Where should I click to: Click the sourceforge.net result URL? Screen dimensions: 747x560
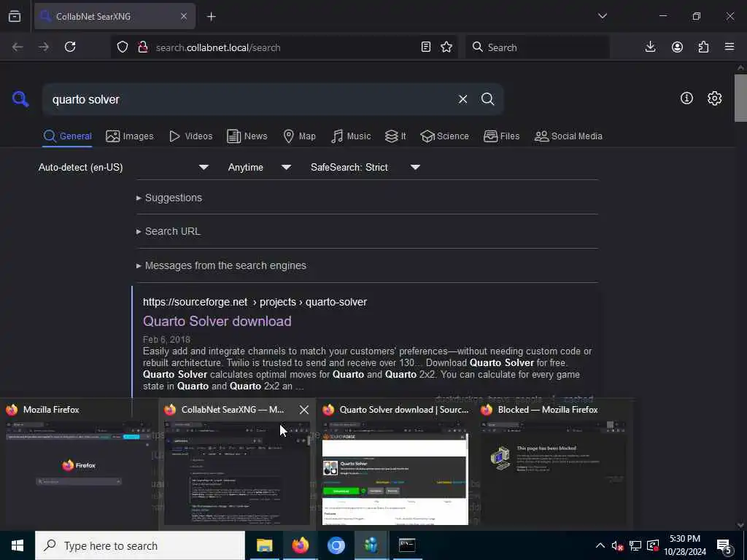[x=255, y=302]
